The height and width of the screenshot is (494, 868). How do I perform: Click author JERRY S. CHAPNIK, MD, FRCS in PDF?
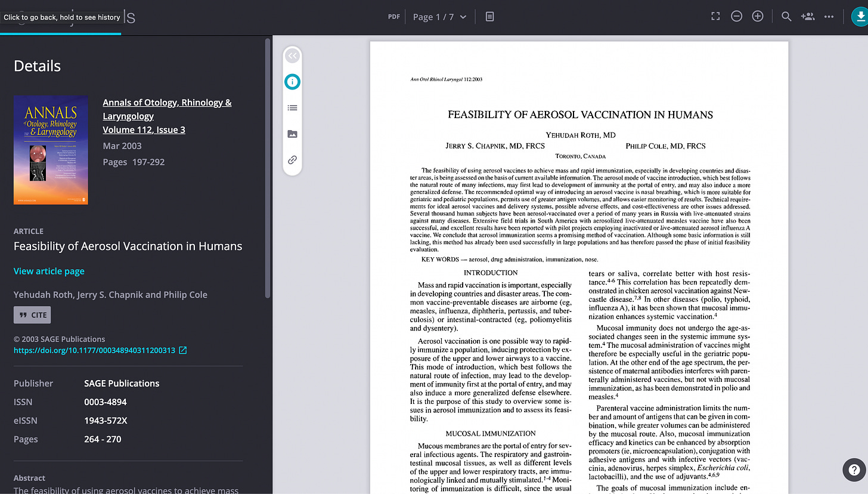click(495, 146)
